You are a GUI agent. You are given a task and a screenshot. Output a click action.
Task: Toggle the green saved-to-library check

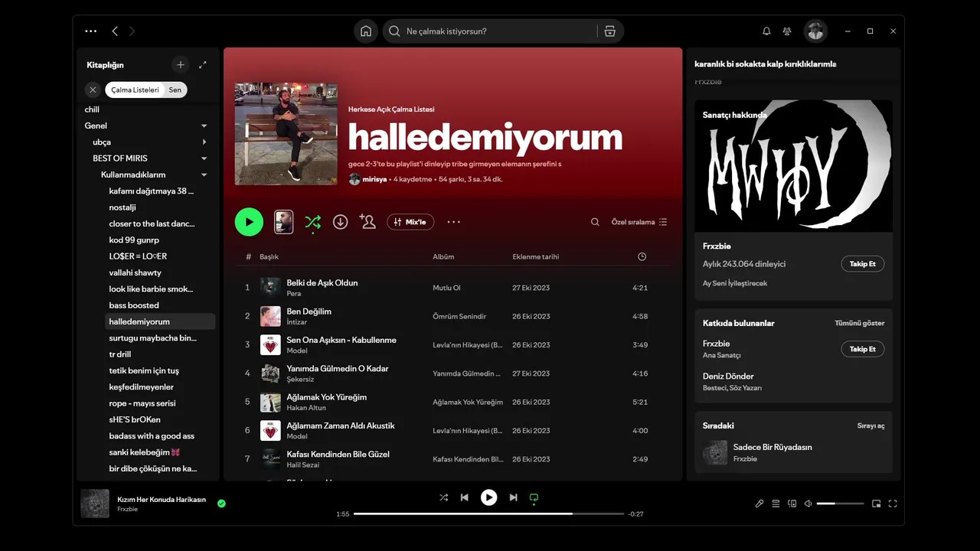click(221, 504)
